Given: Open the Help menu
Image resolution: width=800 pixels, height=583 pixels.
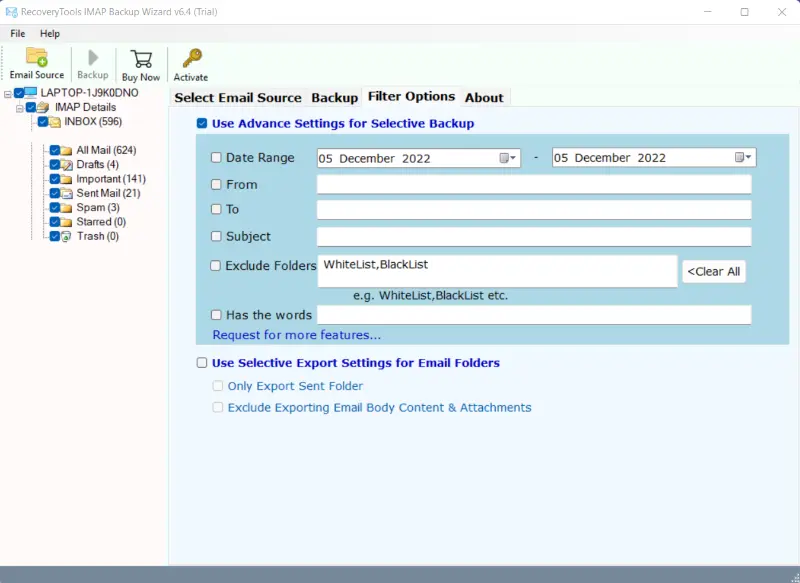Looking at the screenshot, I should pyautogui.click(x=50, y=34).
